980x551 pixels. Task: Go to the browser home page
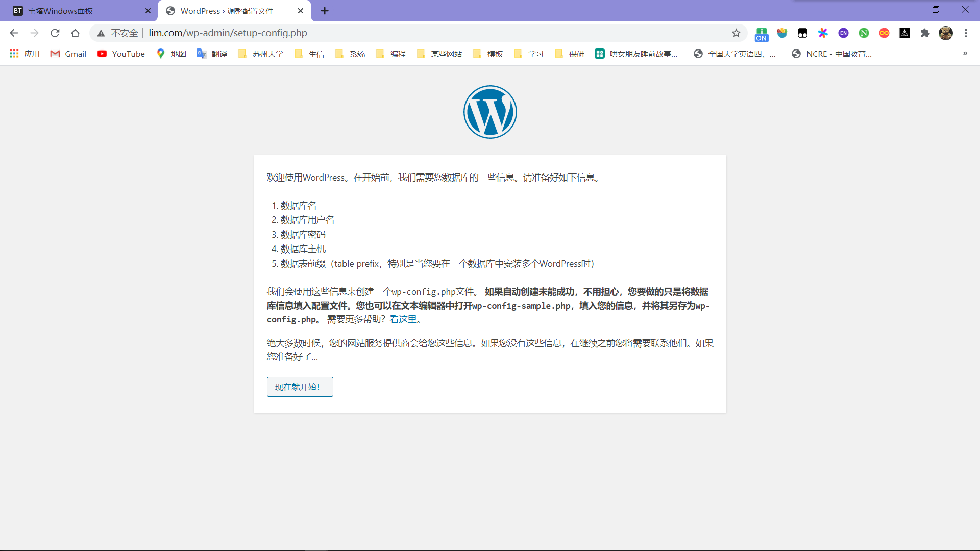pos(76,33)
